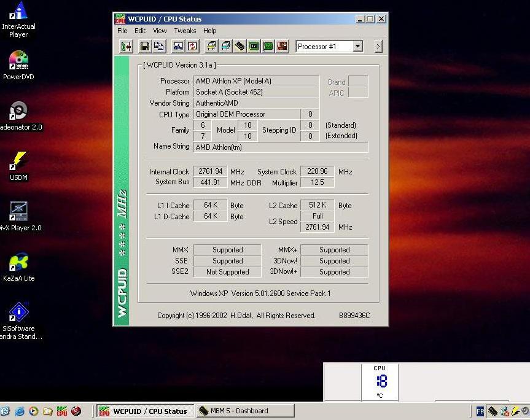The image size is (530, 420).
Task: Click the Exit door toolbar icon
Action: click(127, 46)
